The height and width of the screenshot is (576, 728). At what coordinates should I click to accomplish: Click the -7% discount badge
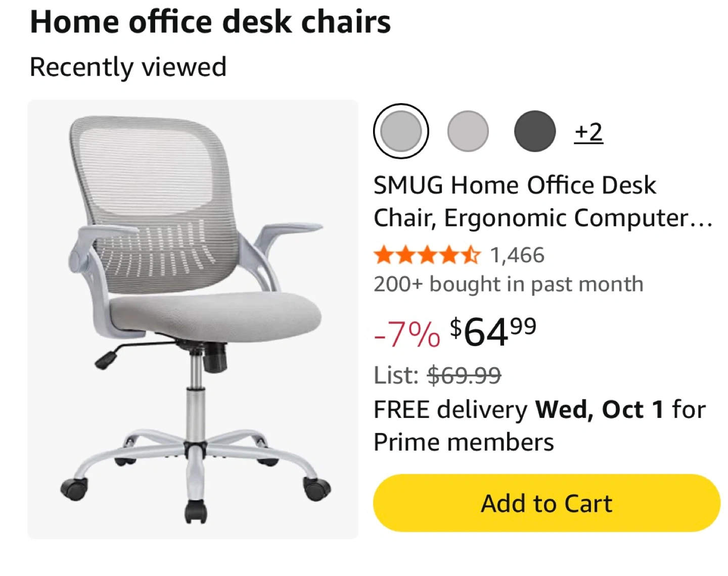(x=407, y=334)
